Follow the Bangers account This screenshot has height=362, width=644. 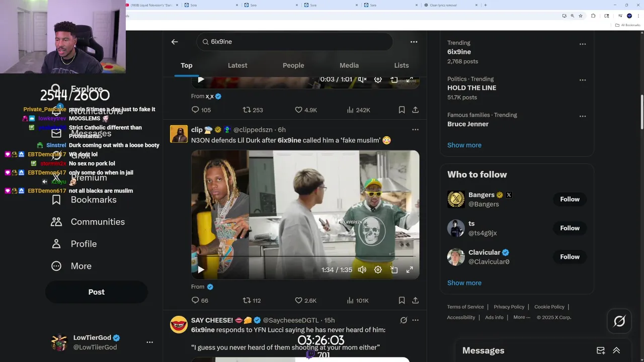pyautogui.click(x=570, y=199)
